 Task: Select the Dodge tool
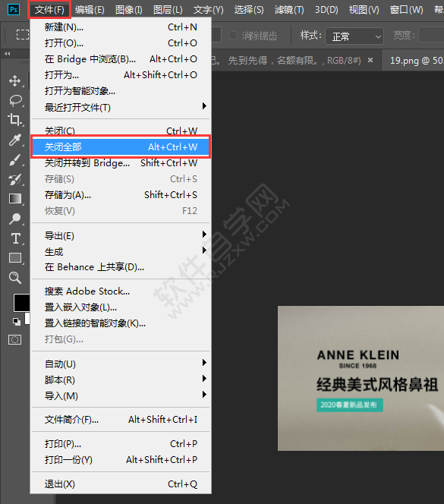pyautogui.click(x=15, y=219)
